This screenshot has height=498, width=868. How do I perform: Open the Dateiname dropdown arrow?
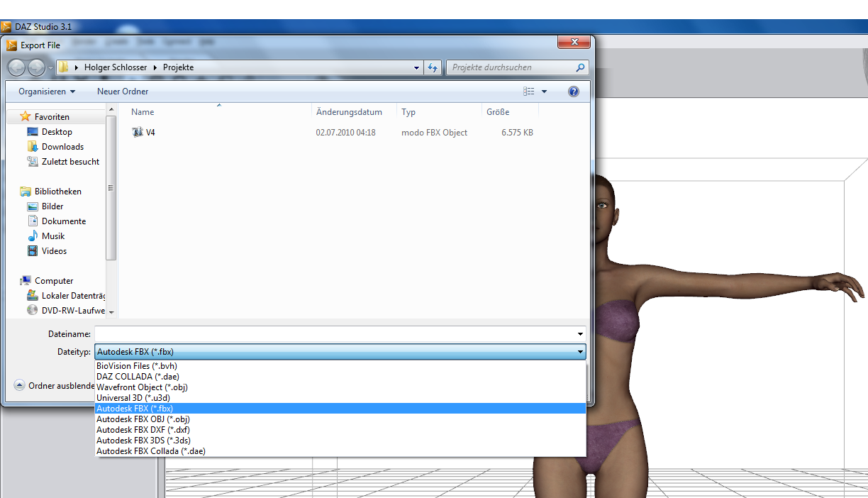tap(581, 333)
